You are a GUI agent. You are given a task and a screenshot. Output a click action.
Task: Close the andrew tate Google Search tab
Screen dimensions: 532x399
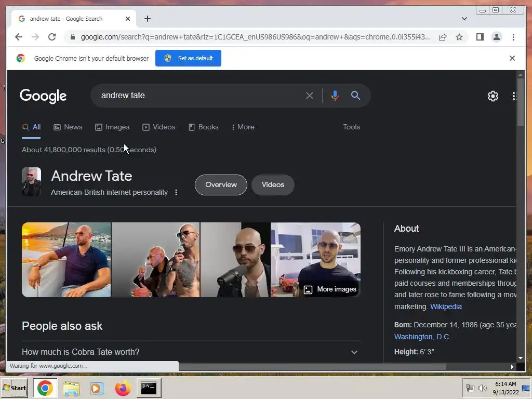(x=128, y=19)
